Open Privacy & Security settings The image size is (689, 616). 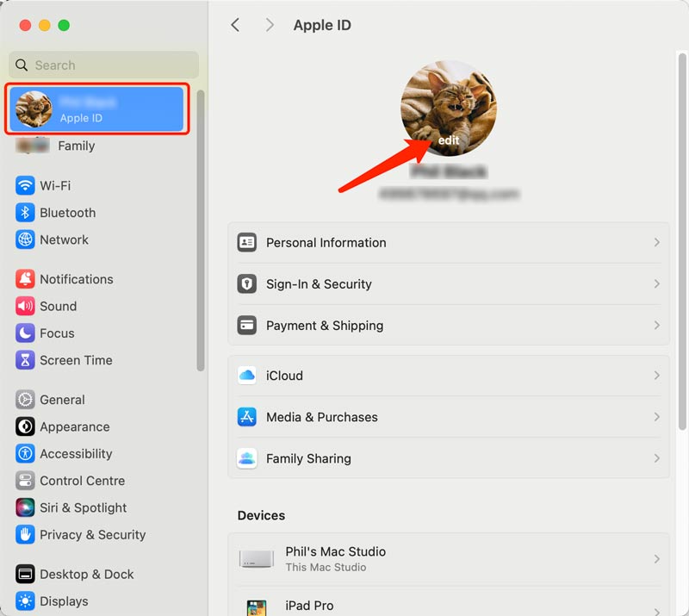point(92,535)
